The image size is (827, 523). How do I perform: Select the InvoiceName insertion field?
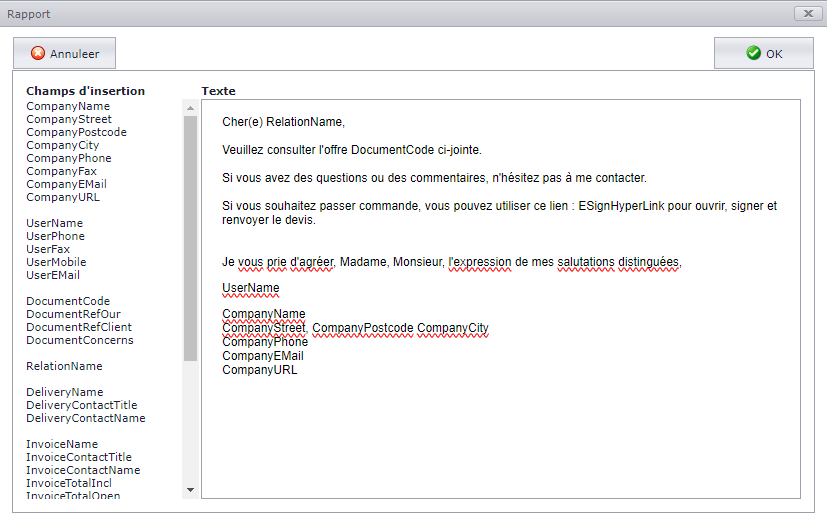62,444
